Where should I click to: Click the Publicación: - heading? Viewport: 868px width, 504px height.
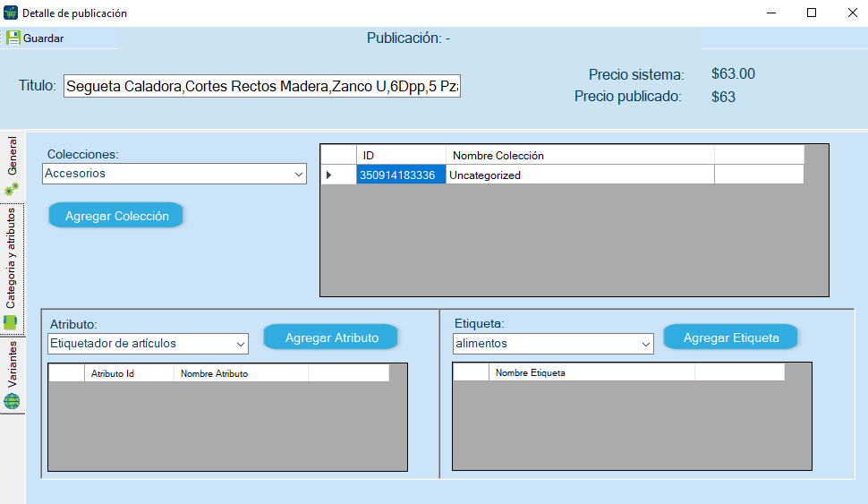pos(409,38)
